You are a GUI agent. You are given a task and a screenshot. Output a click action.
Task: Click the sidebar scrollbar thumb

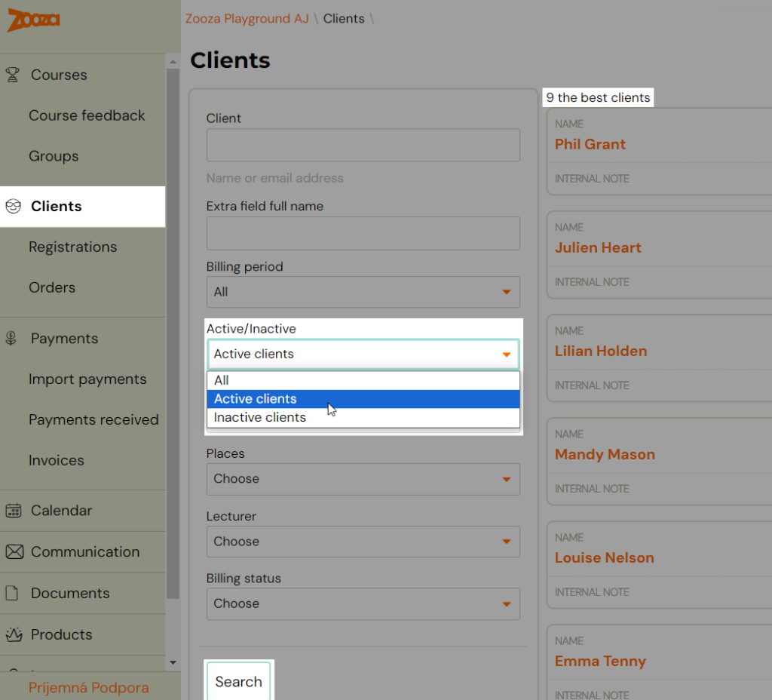173,333
